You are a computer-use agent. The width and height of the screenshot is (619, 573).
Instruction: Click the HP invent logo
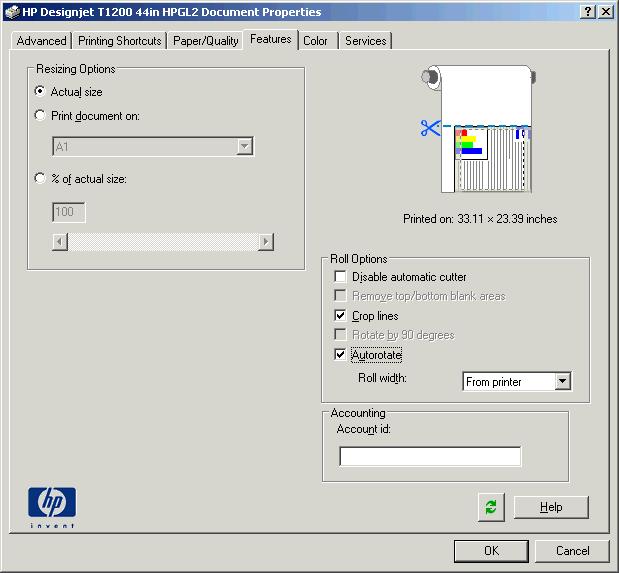52,507
